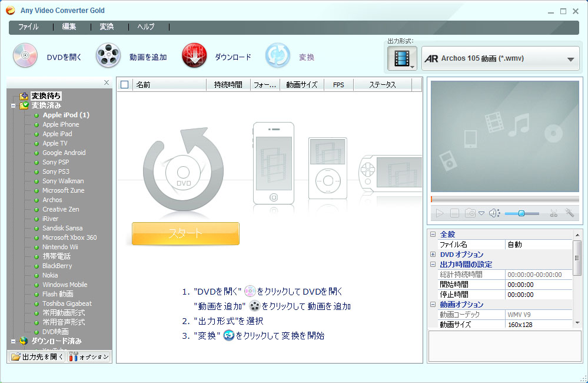Click the stop button in the preview
Viewport: 588px width, 383px height.
pyautogui.click(x=454, y=213)
